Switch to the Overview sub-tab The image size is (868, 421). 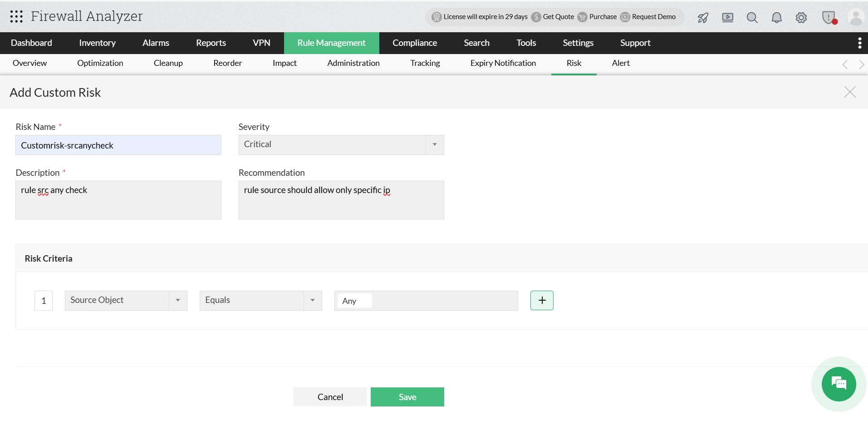coord(29,63)
